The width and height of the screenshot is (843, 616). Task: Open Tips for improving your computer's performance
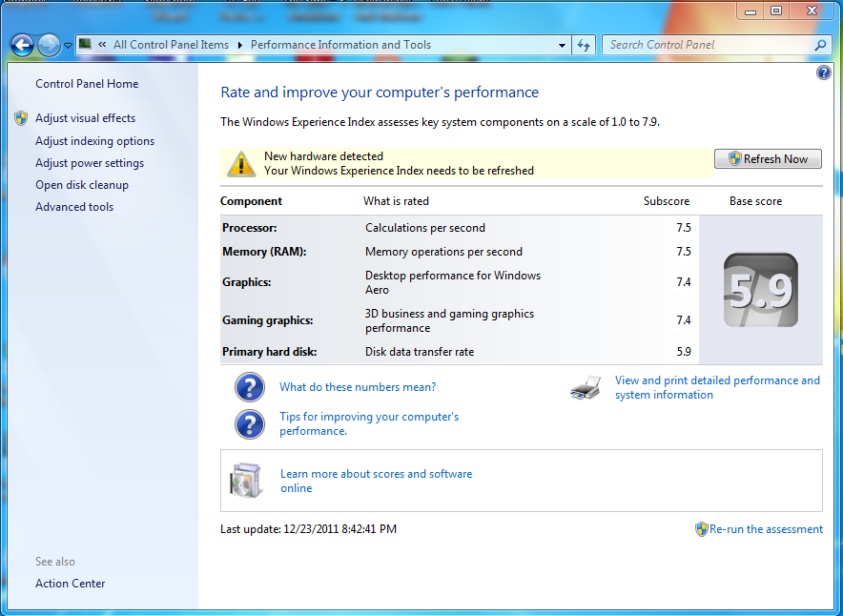pos(369,423)
